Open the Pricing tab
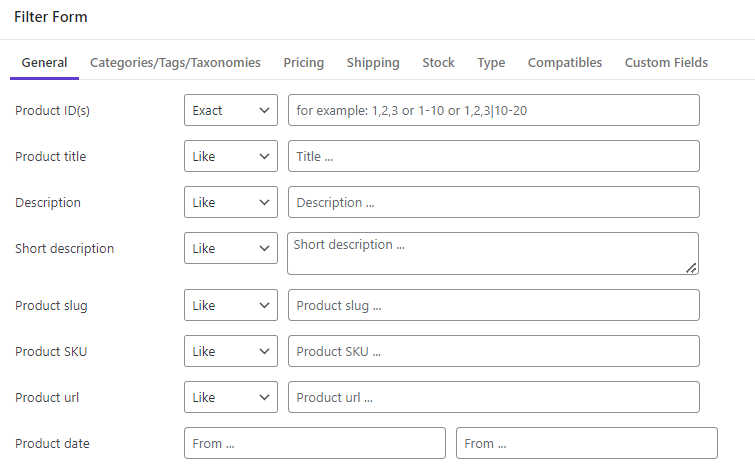This screenshot has width=755, height=475. [304, 63]
